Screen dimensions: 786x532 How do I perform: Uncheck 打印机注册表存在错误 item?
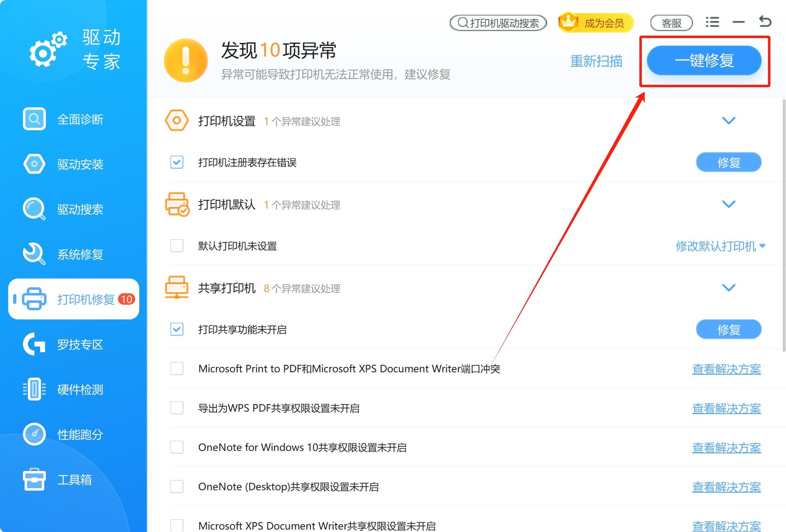[177, 162]
